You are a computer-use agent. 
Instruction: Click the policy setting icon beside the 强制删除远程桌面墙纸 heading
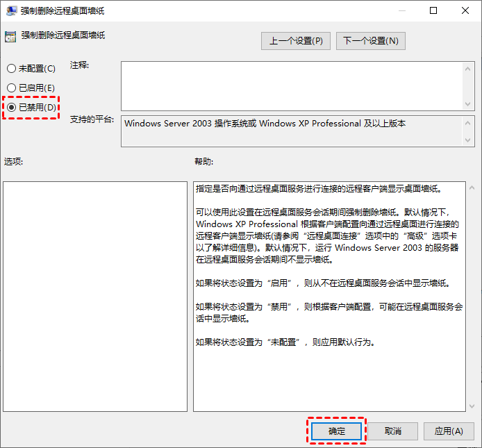tap(10, 36)
